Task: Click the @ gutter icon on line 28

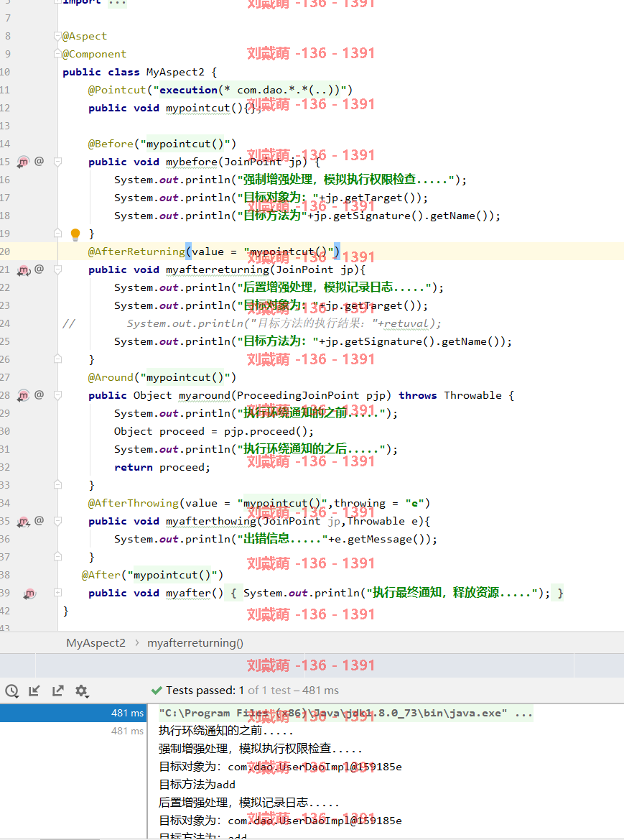Action: coord(39,395)
